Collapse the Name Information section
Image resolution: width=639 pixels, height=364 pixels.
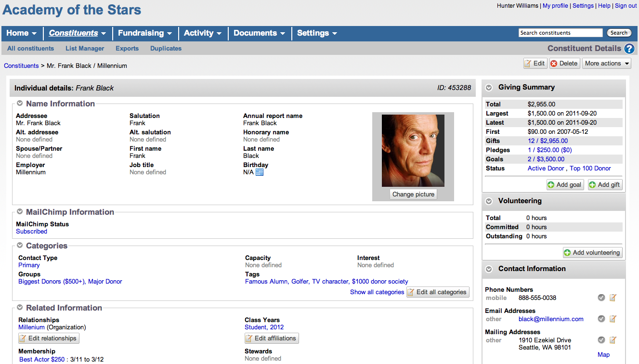click(20, 104)
